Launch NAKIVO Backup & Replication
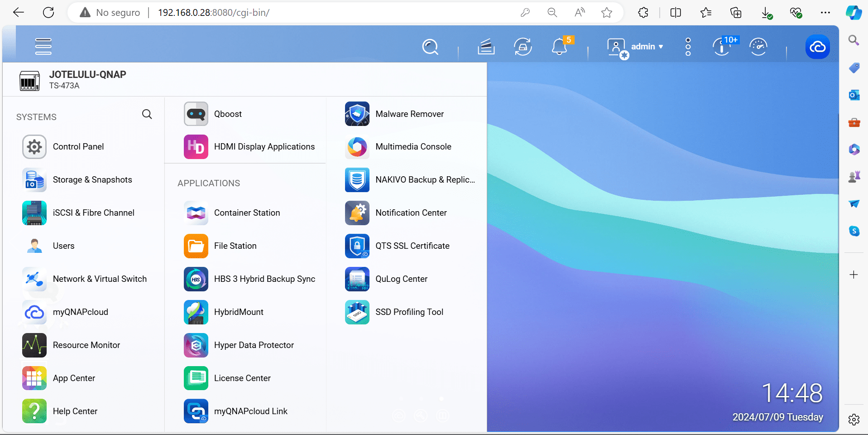 (411, 180)
